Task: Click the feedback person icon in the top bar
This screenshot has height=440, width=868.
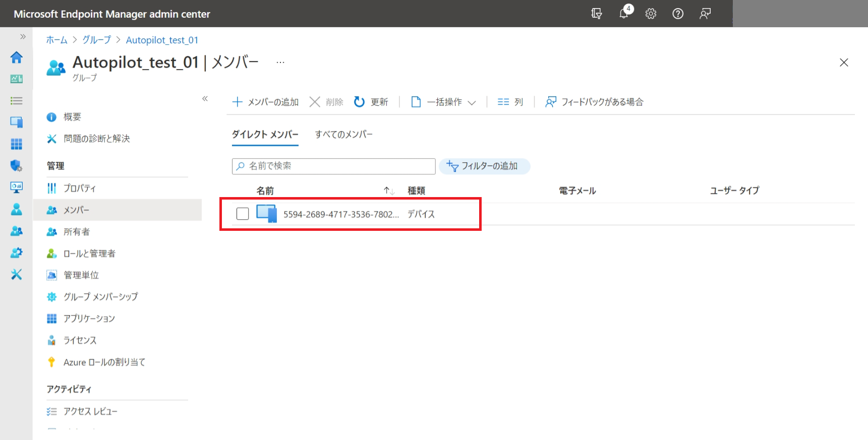Action: pos(705,14)
